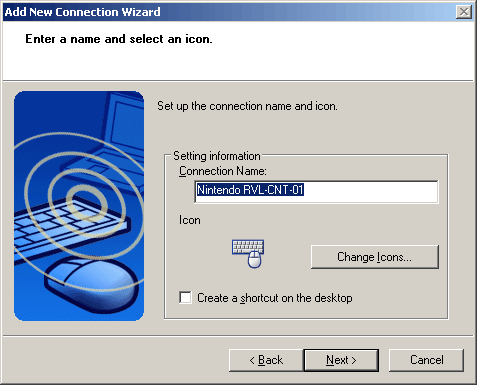Cancel the Add New Connection Wizard
The height and width of the screenshot is (385, 477).
coord(426,360)
